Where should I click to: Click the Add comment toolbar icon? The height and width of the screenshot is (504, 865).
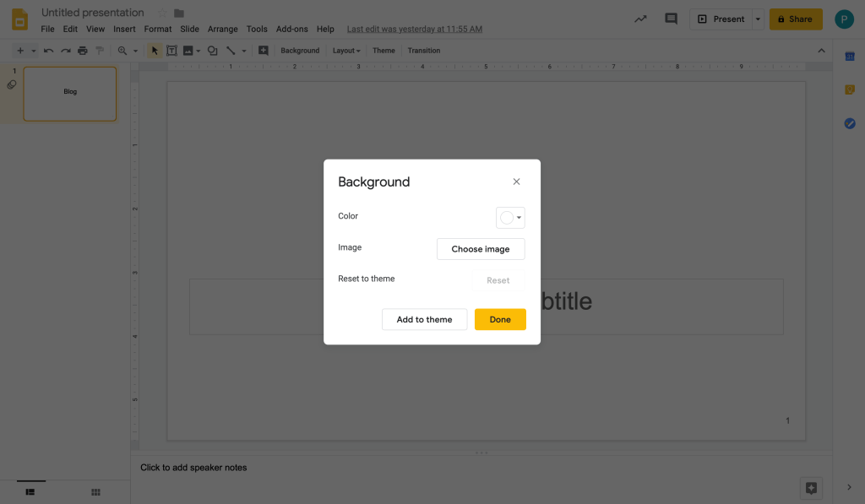pos(264,51)
